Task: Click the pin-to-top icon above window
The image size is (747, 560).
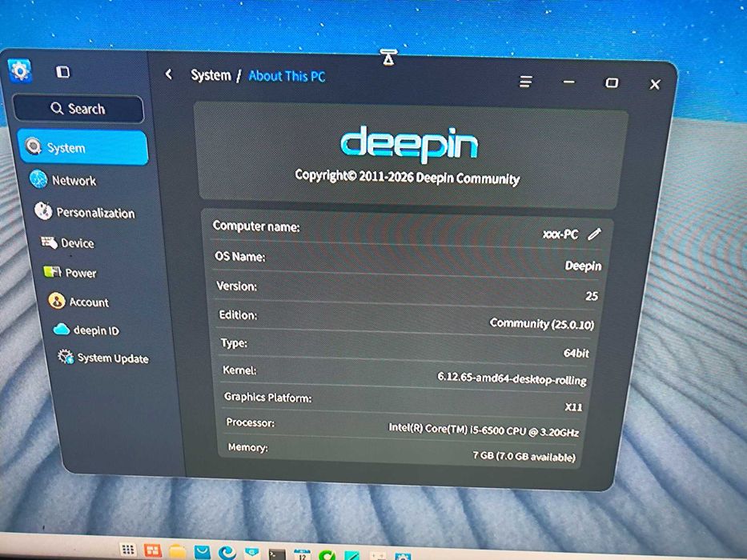Action: pyautogui.click(x=388, y=57)
